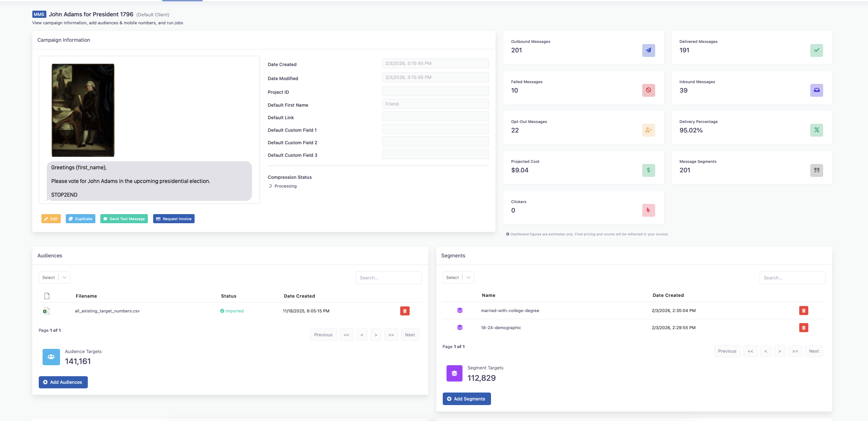
Task: Open the Audiences Select dropdown
Action: (x=54, y=278)
